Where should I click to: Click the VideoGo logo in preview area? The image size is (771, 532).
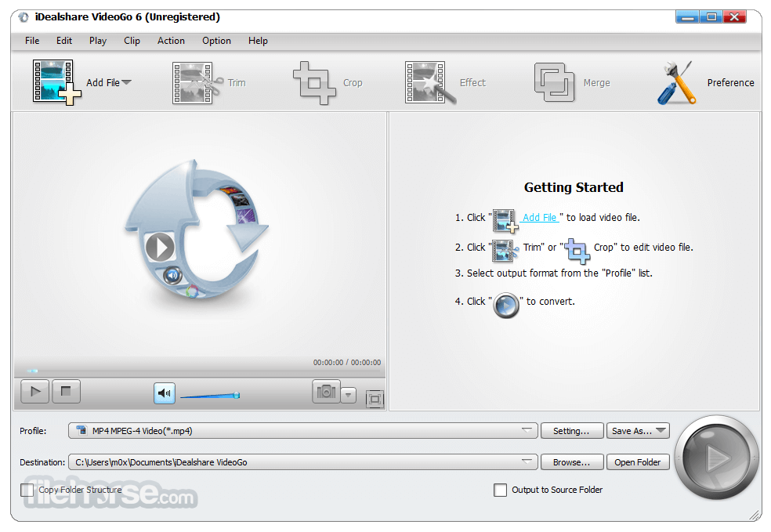(197, 229)
